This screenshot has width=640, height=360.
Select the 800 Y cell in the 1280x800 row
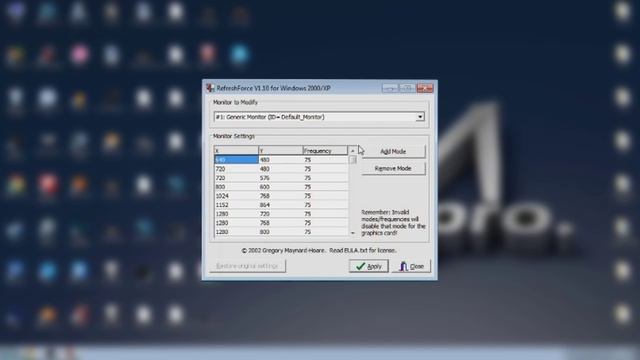[x=281, y=232]
